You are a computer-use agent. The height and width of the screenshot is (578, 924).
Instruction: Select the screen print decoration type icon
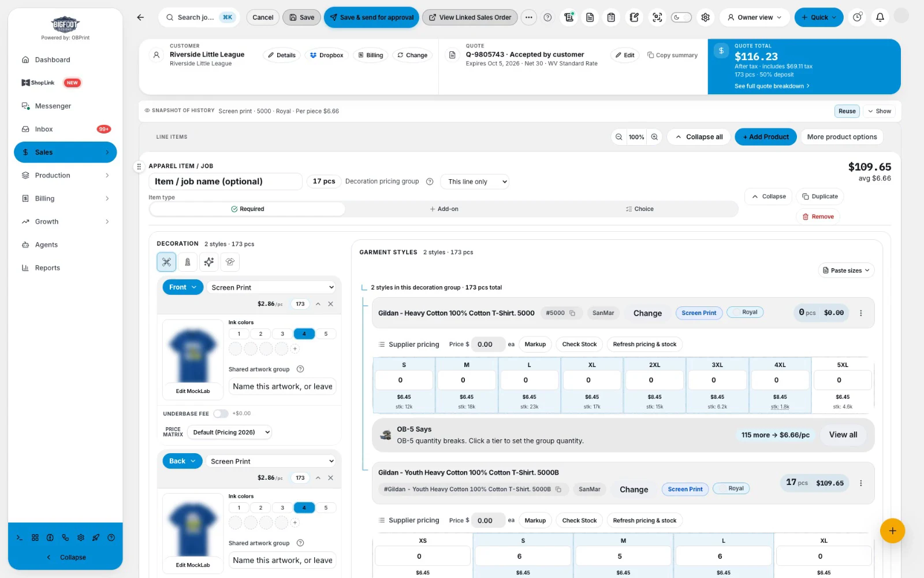point(166,262)
